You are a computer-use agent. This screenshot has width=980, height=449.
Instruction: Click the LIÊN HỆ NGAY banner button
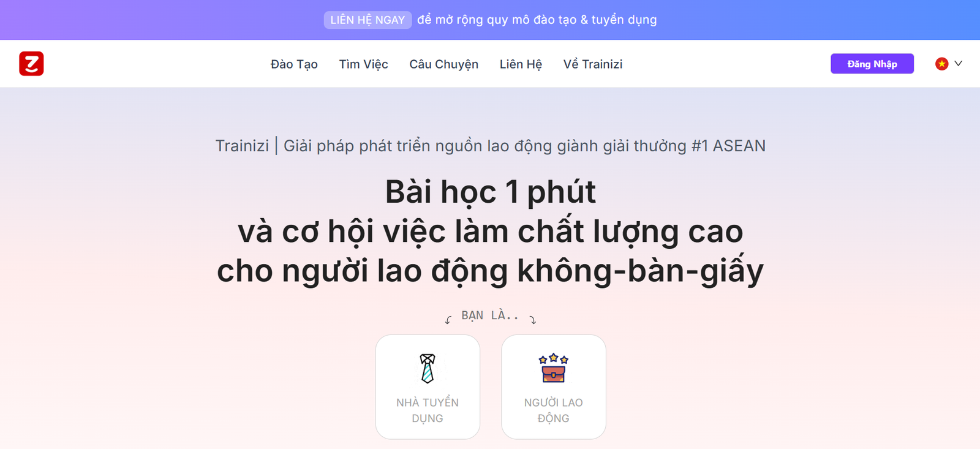(x=367, y=20)
